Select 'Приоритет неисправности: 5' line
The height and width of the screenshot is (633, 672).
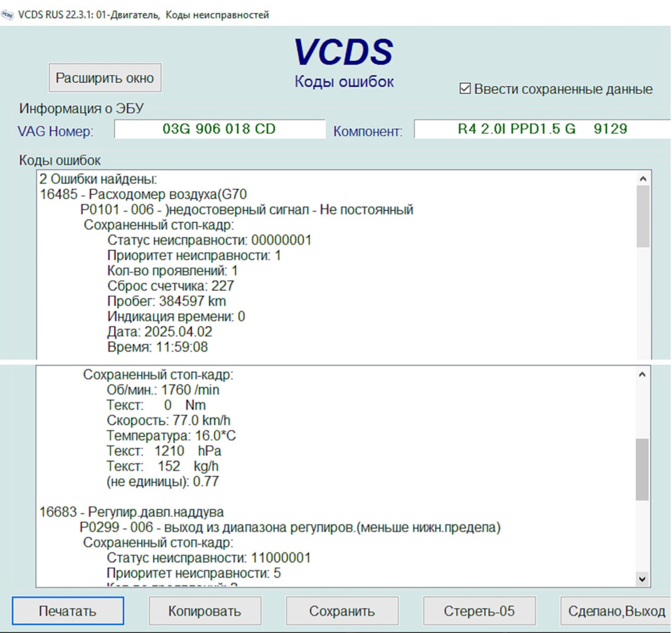coord(194,573)
